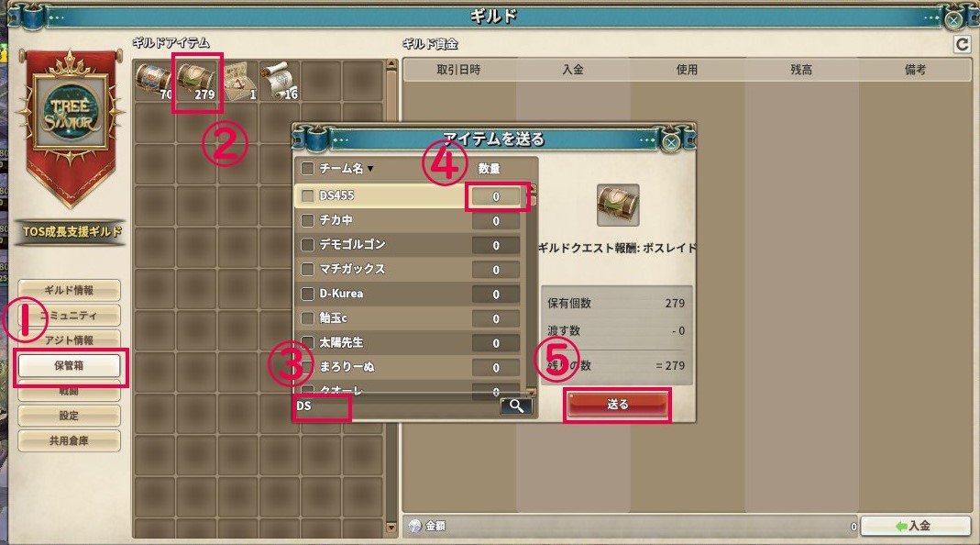Click the red 送る send button
The image size is (980, 545).
tap(618, 405)
